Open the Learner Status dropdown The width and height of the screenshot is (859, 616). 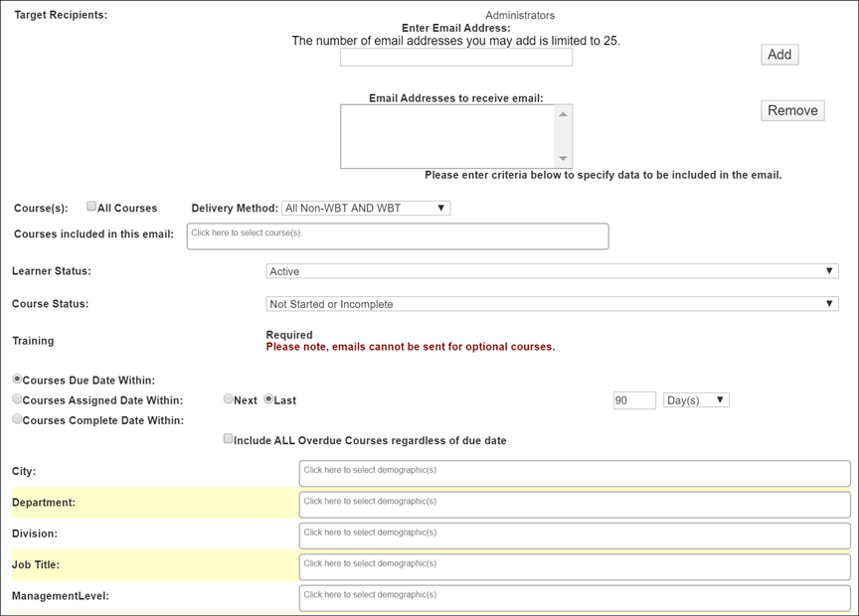[549, 270]
